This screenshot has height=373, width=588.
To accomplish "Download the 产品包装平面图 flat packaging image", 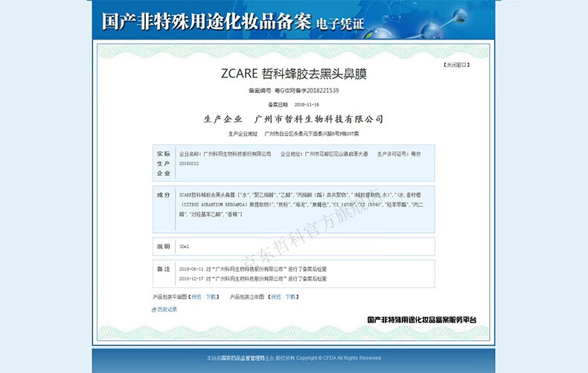I will [x=211, y=297].
